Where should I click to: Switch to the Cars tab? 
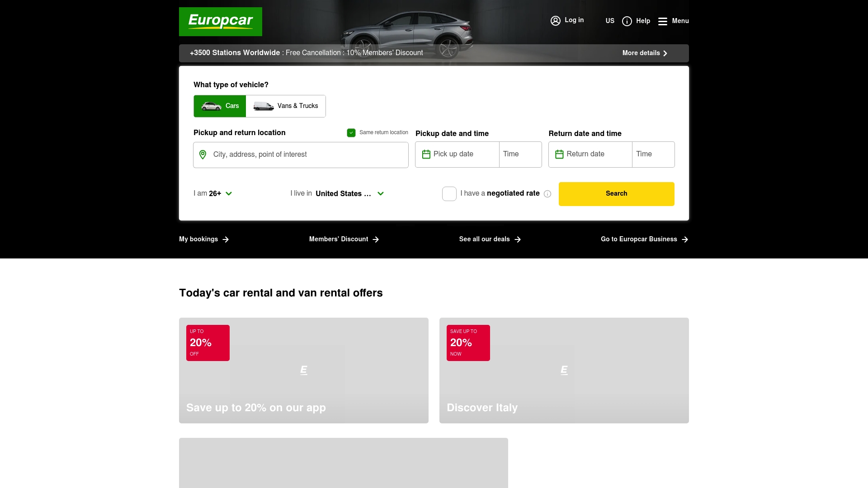click(x=220, y=106)
